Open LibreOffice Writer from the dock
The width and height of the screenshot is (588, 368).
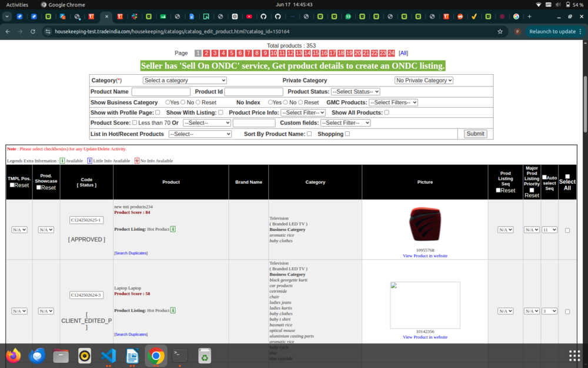pyautogui.click(x=132, y=356)
